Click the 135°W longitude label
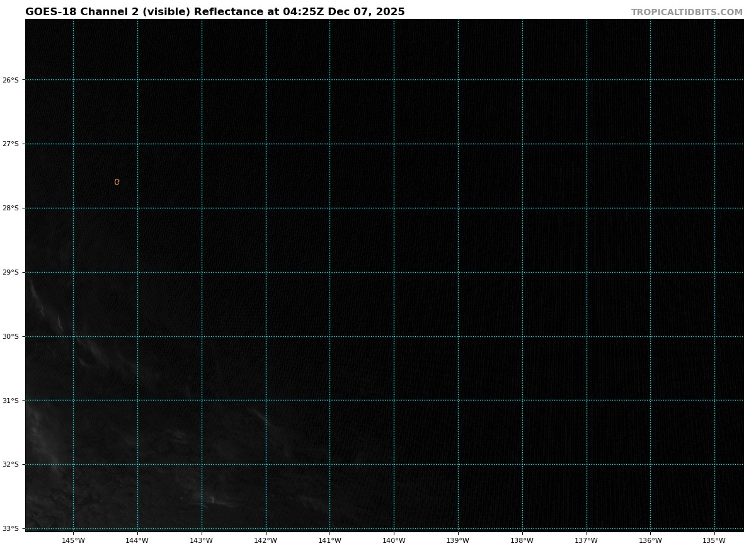This screenshot has width=756, height=546. click(x=714, y=540)
